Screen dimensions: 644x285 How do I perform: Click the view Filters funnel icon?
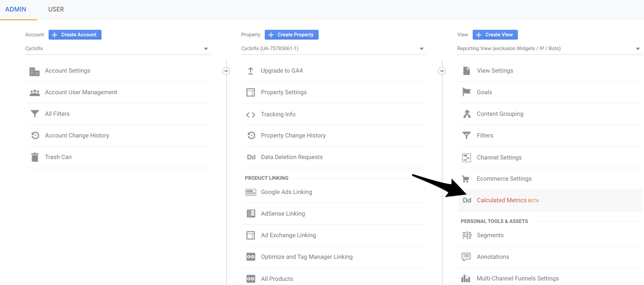[467, 135]
